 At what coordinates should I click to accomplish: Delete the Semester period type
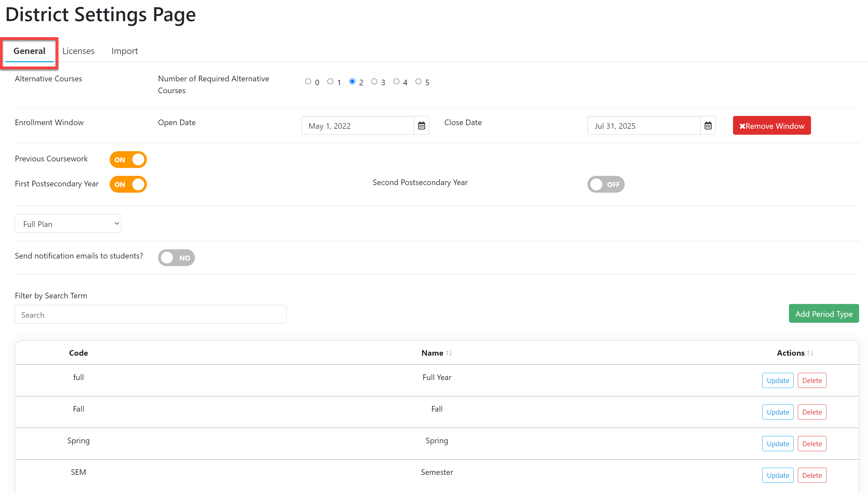click(812, 475)
